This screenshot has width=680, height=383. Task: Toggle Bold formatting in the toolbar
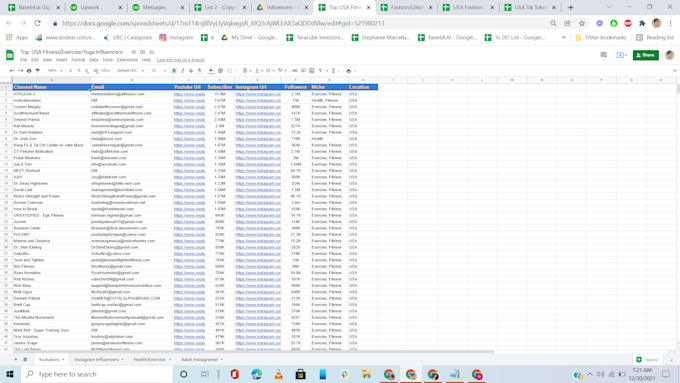[174, 70]
